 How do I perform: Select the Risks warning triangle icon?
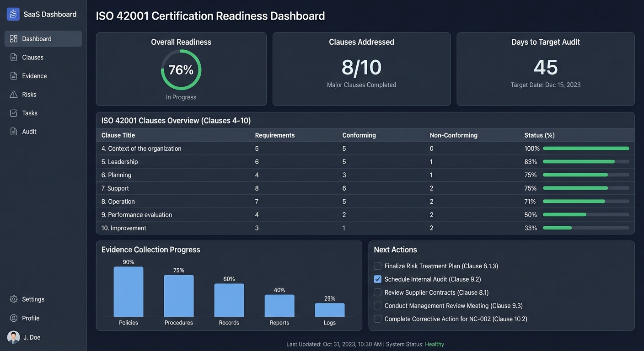point(13,94)
